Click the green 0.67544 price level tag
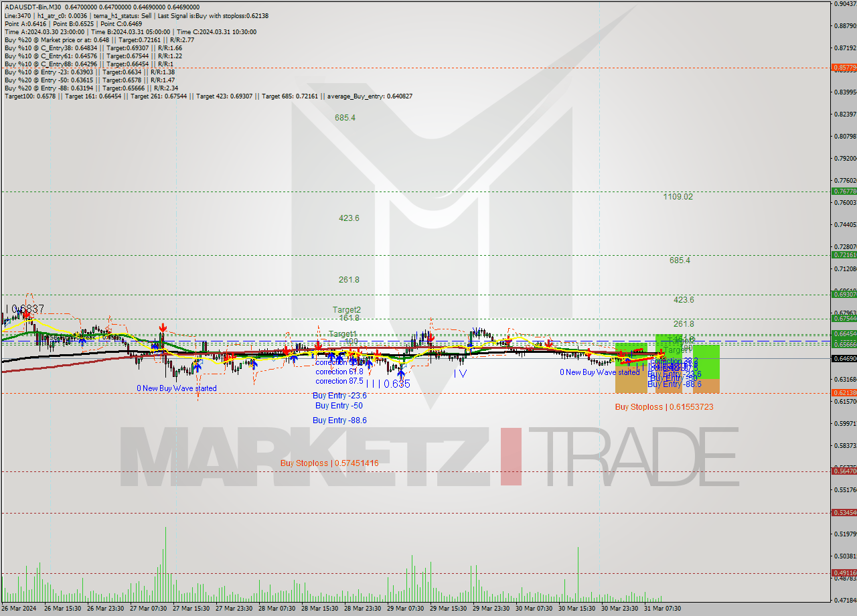The image size is (857, 616). [x=844, y=319]
